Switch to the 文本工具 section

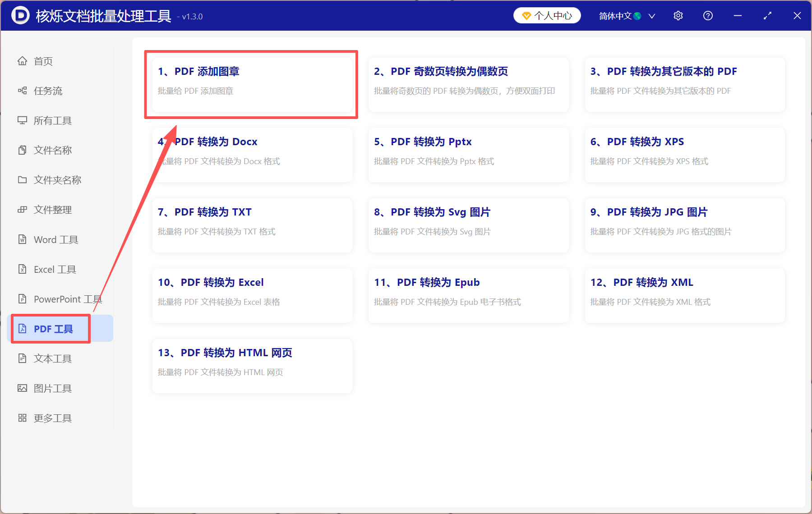click(23, 358)
